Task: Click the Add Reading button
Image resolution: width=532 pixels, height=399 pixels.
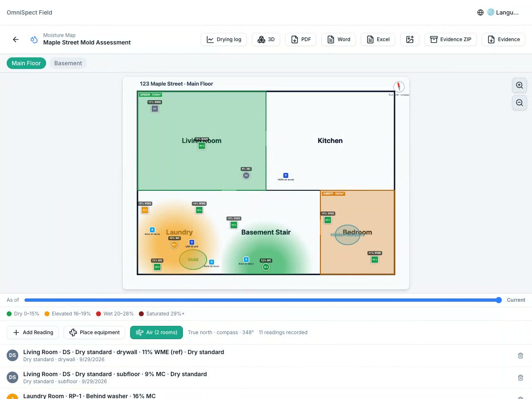Action: (33, 332)
